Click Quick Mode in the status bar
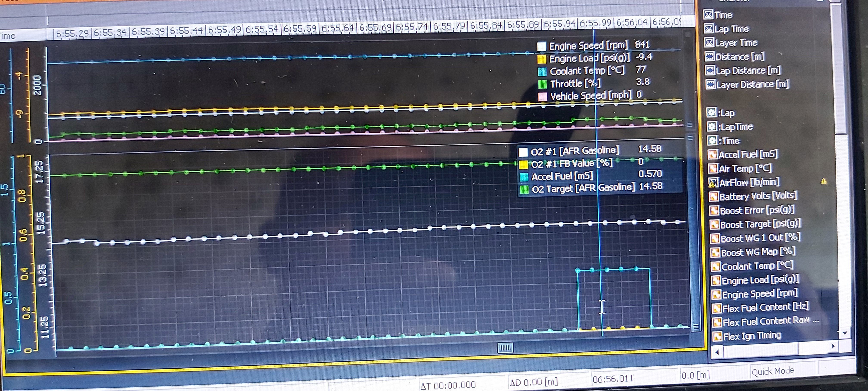The height and width of the screenshot is (391, 868). click(x=773, y=371)
